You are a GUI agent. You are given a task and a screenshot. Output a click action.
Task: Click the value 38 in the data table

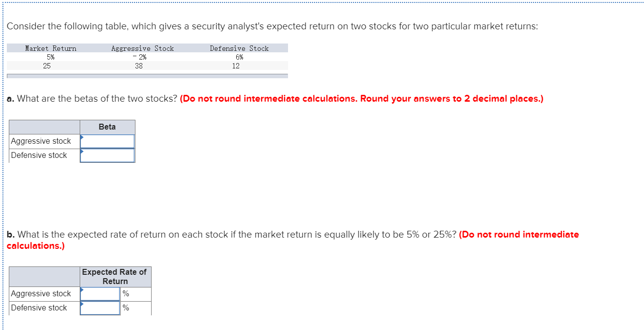[x=138, y=66]
